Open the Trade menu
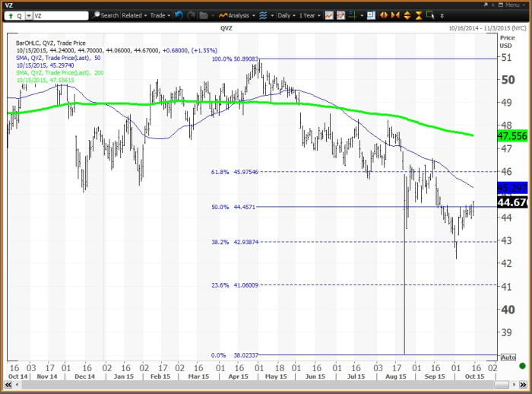The width and height of the screenshot is (532, 394). click(x=160, y=14)
